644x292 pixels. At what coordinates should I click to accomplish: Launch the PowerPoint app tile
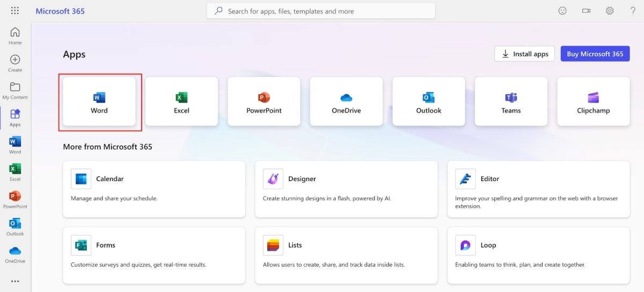click(x=264, y=102)
